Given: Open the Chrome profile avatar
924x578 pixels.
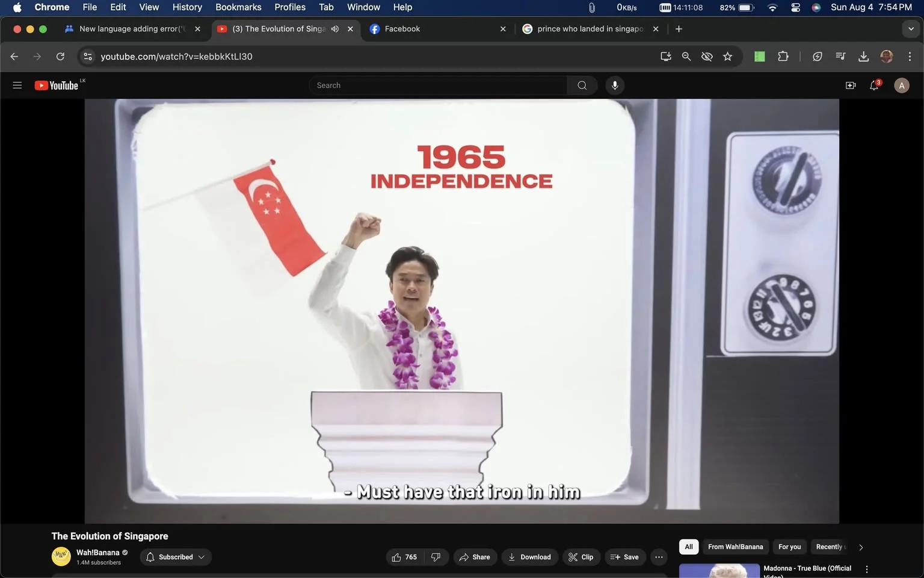Looking at the screenshot, I should [x=886, y=57].
